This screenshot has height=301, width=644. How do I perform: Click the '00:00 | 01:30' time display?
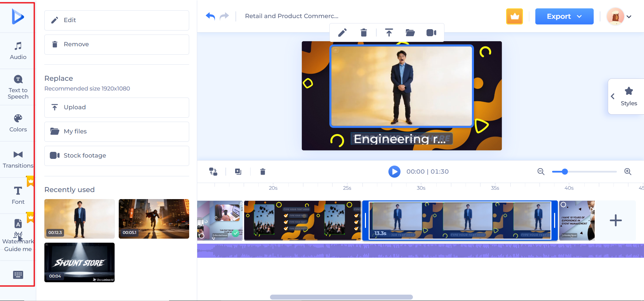pyautogui.click(x=428, y=172)
